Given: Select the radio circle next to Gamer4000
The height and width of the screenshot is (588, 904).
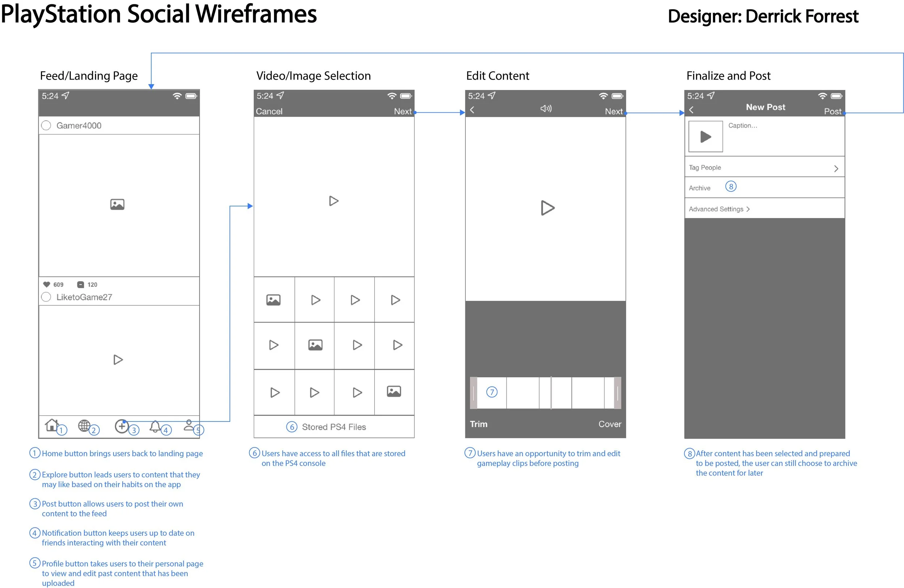Looking at the screenshot, I should pos(46,125).
